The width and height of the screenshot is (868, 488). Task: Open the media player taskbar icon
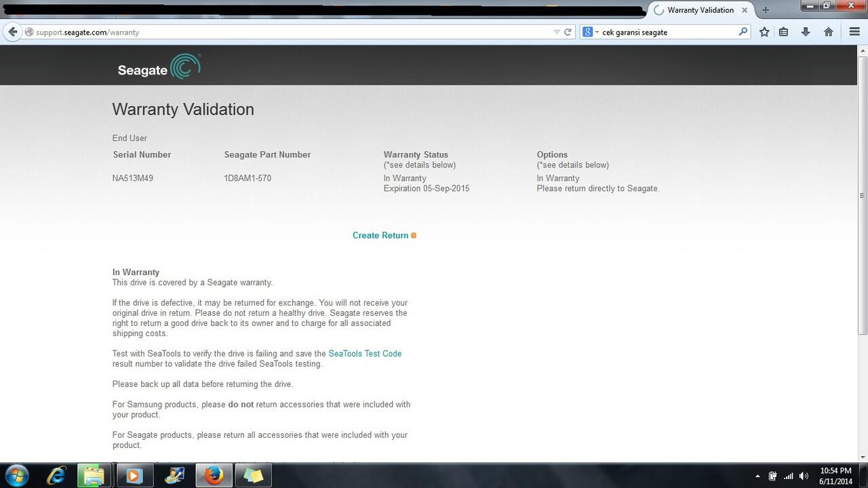(134, 476)
